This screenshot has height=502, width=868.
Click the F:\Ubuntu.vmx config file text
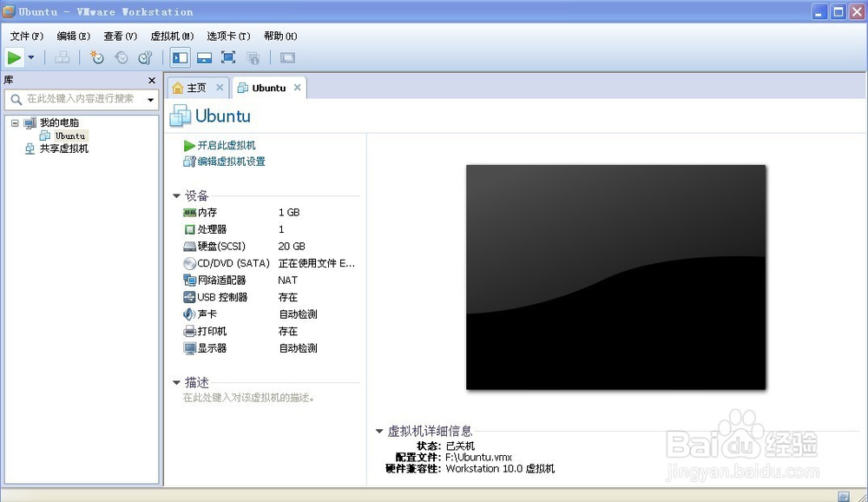pyautogui.click(x=479, y=458)
